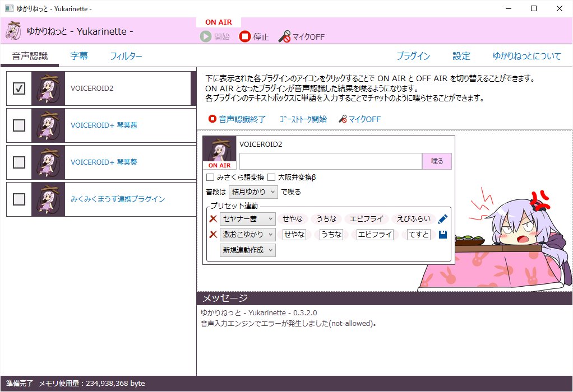Click マイクOFF link below the description
The image size is (573, 392).
(359, 119)
